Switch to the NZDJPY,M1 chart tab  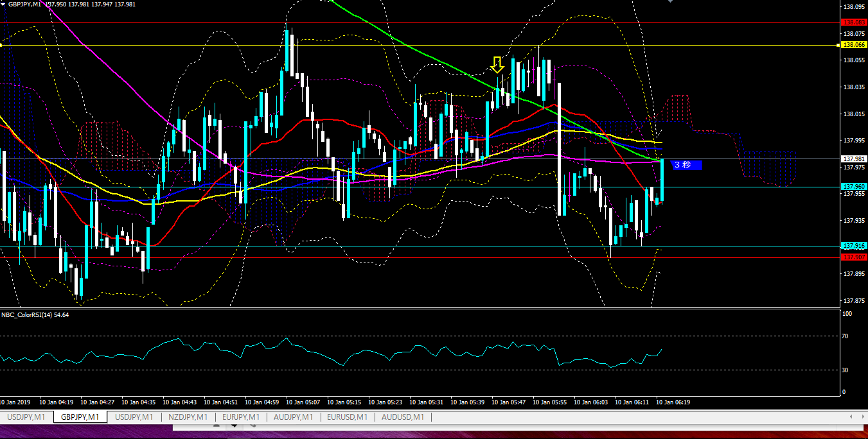pos(187,417)
